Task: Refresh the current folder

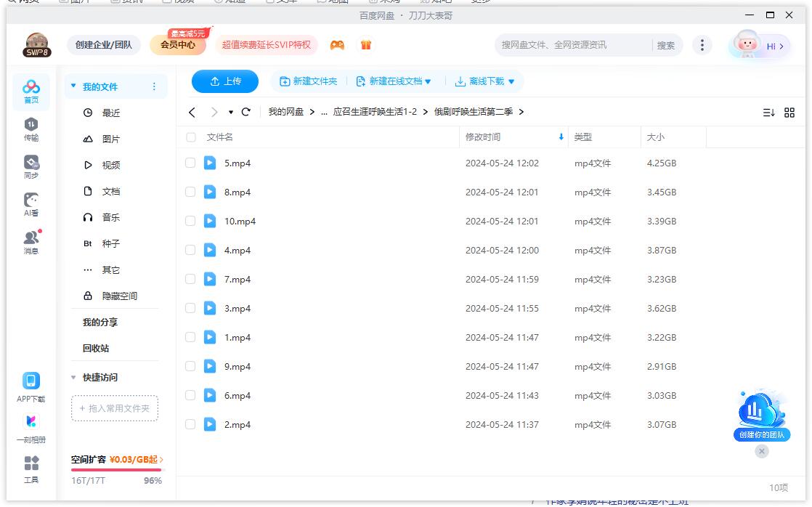Action: click(x=245, y=113)
